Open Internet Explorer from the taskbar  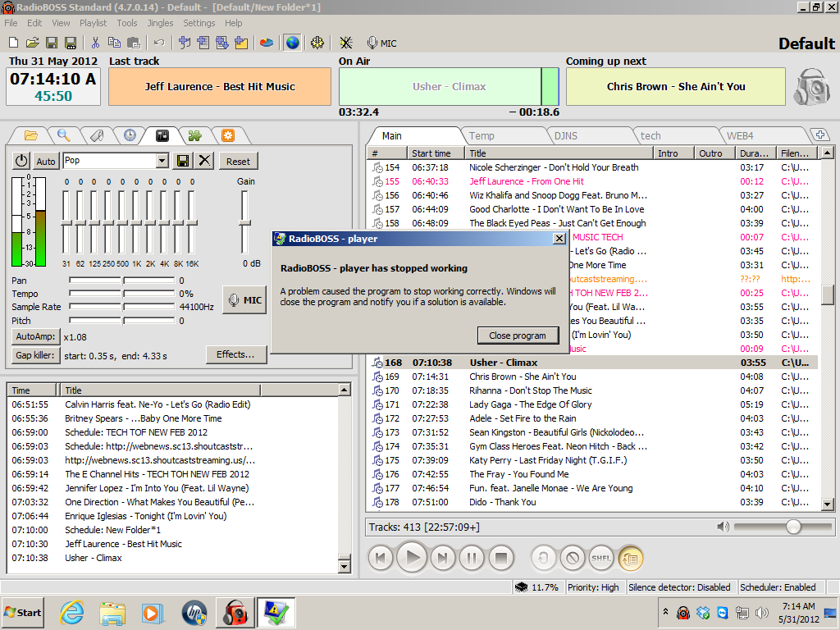(72, 612)
